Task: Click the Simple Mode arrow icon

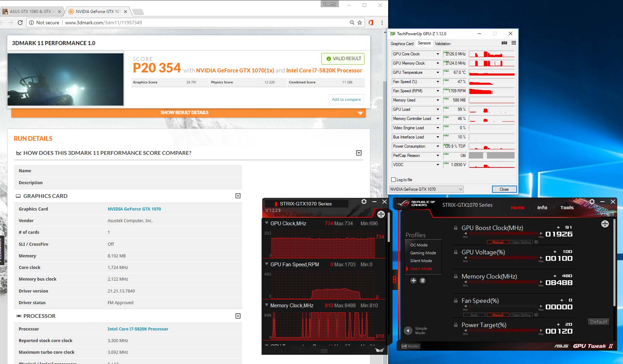Action: (x=408, y=331)
